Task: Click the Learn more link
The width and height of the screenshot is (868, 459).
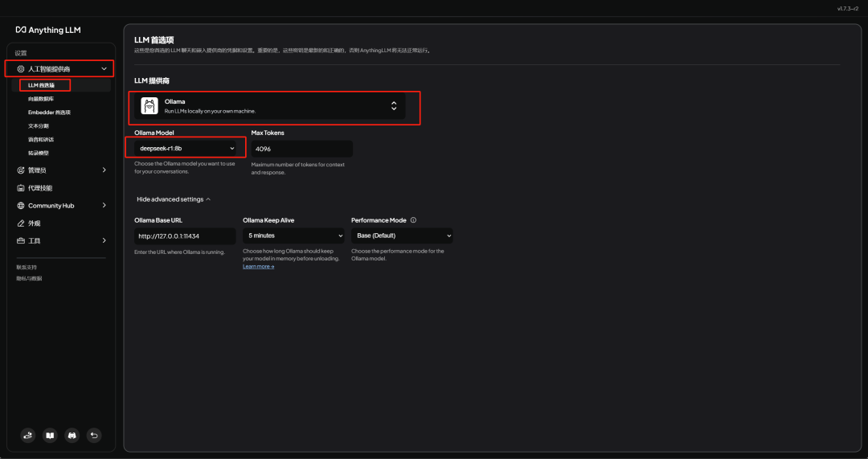Action: (258, 267)
